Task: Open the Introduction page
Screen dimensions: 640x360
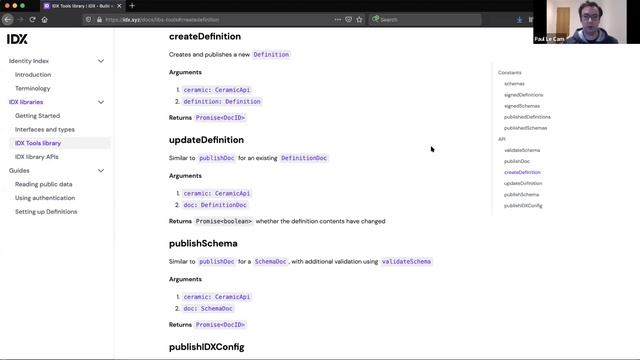Action: (33, 75)
